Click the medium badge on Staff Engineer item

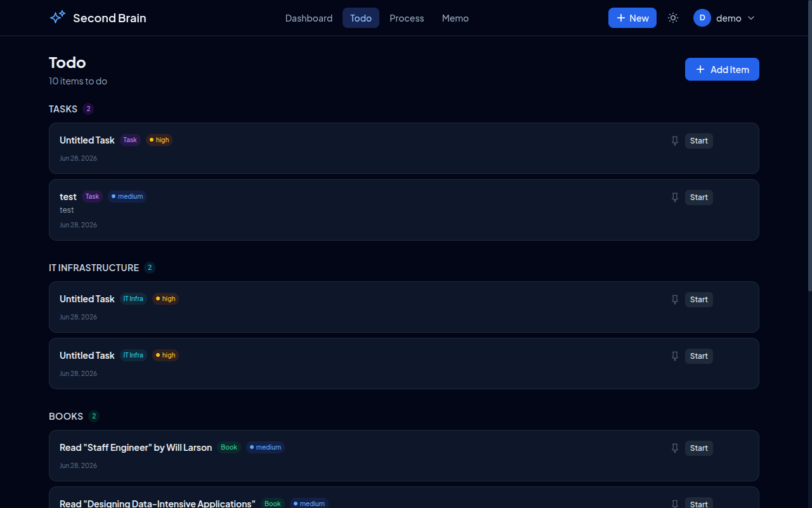pyautogui.click(x=265, y=448)
